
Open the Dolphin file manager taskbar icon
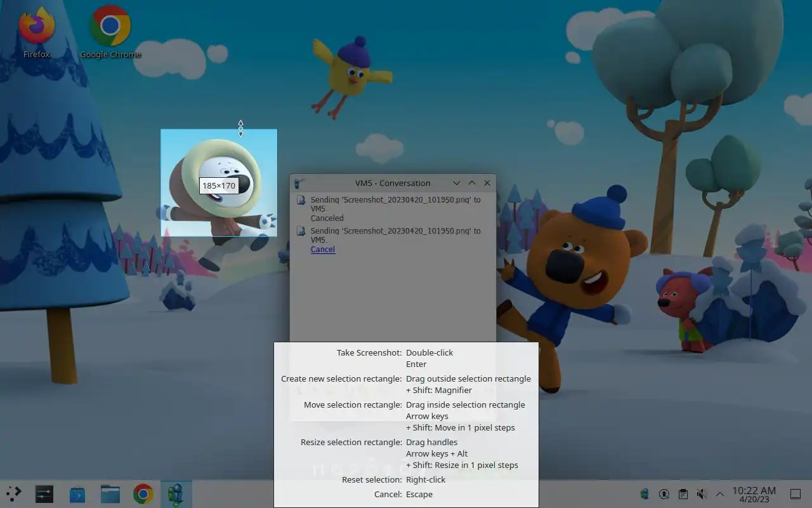point(110,494)
